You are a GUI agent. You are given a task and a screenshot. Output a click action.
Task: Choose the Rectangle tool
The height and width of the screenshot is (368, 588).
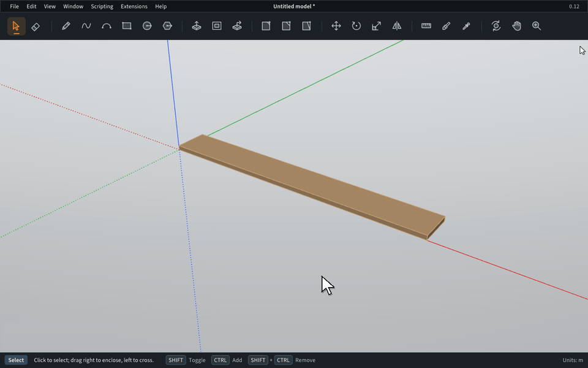pos(127,26)
